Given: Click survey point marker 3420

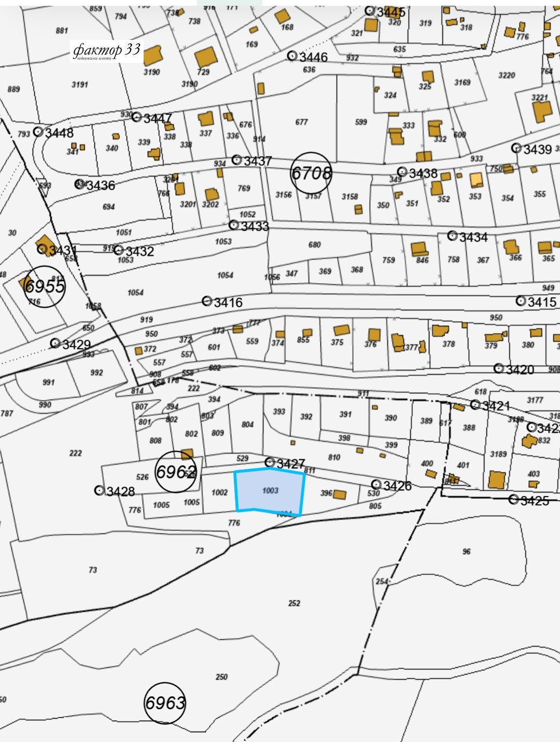Looking at the screenshot, I should pos(498,368).
